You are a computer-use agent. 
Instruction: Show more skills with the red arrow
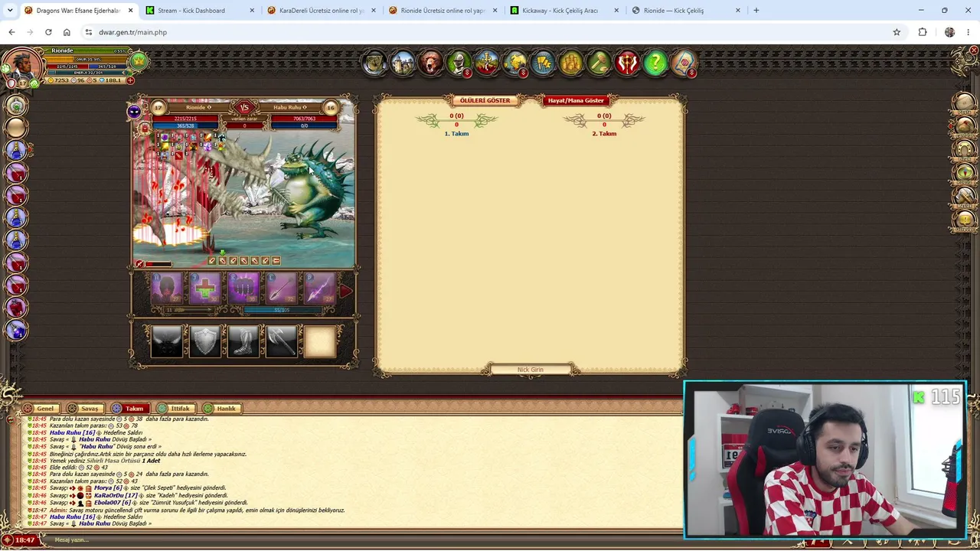(x=345, y=291)
